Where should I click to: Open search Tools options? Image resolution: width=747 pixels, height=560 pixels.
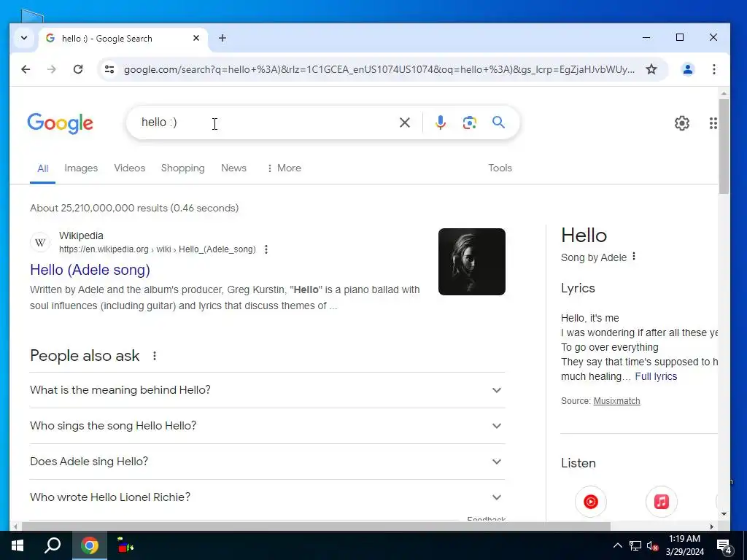point(500,168)
